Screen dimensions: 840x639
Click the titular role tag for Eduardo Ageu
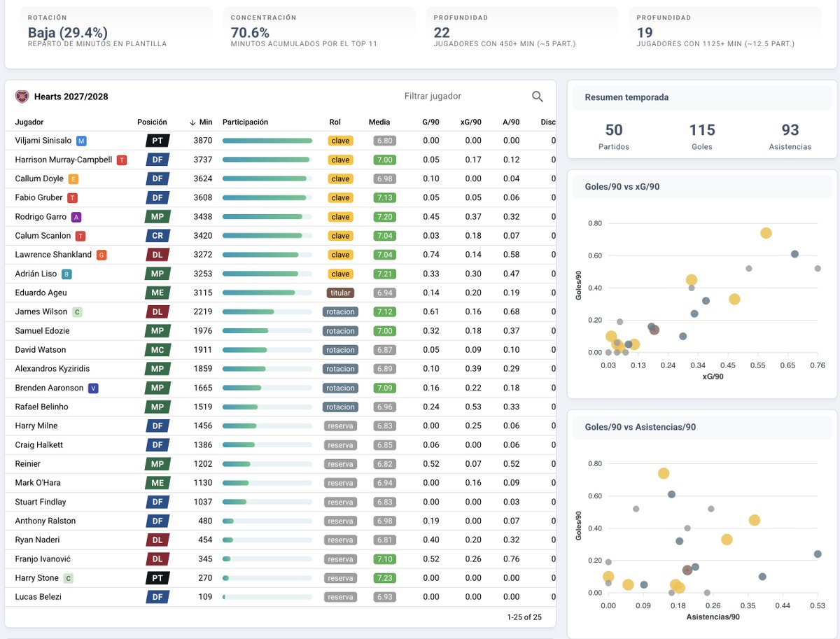point(340,293)
